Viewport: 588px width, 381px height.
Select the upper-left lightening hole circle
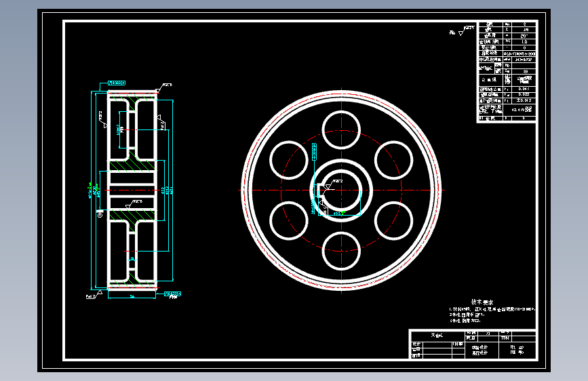tap(289, 160)
